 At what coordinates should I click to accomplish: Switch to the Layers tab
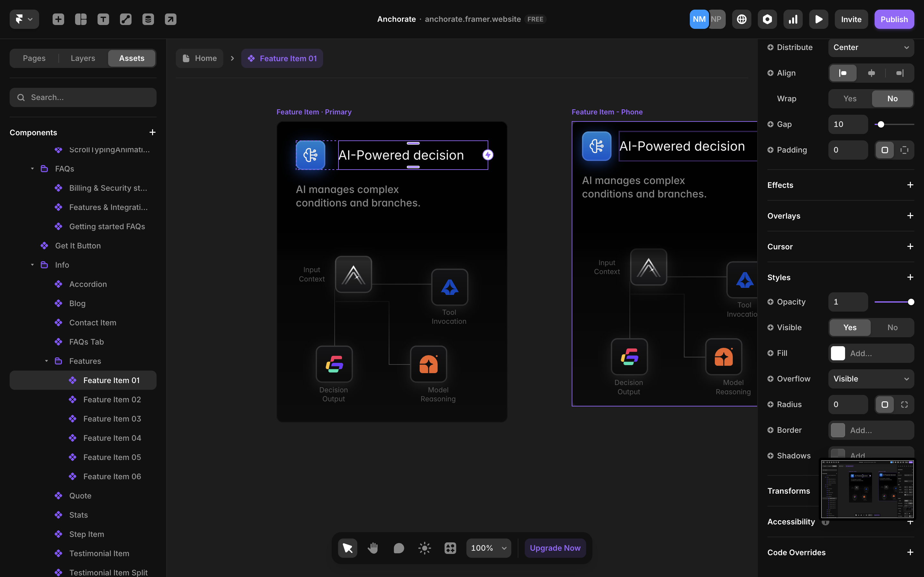point(83,58)
